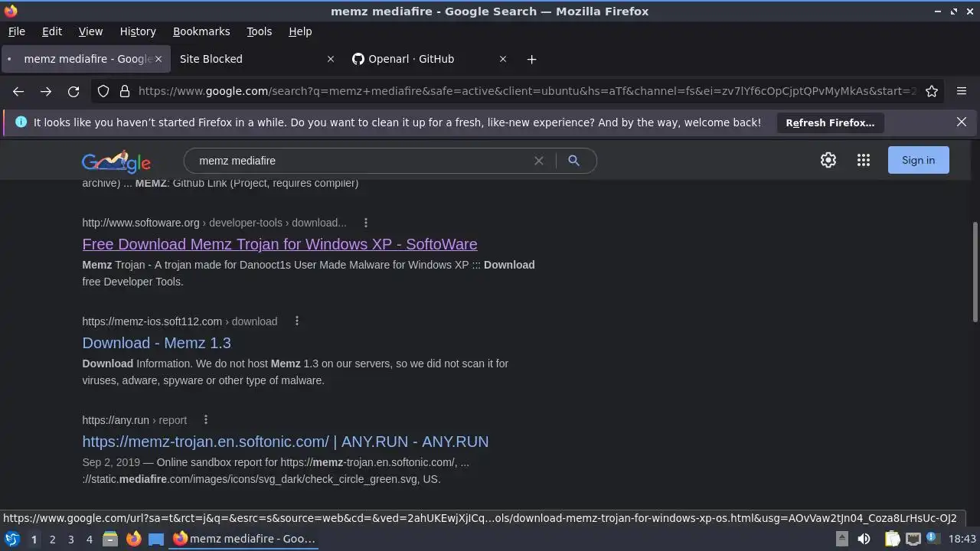Submit search with the magnifier icon

click(573, 161)
